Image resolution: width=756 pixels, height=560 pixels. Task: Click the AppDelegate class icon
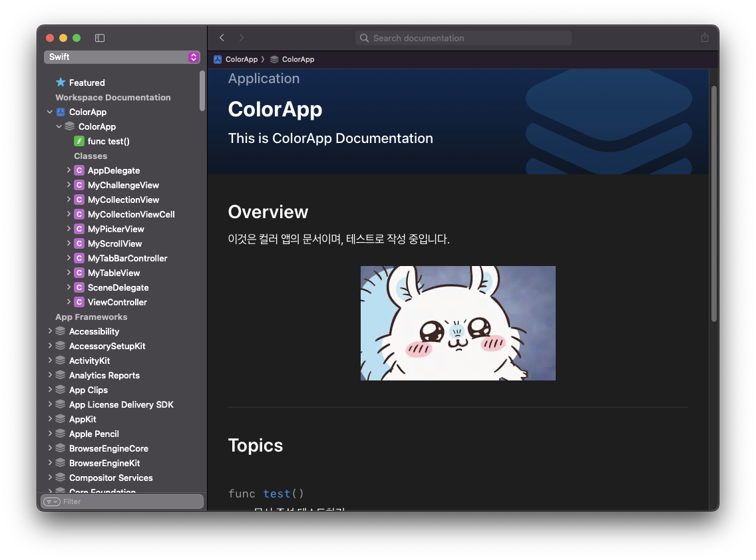pyautogui.click(x=79, y=171)
